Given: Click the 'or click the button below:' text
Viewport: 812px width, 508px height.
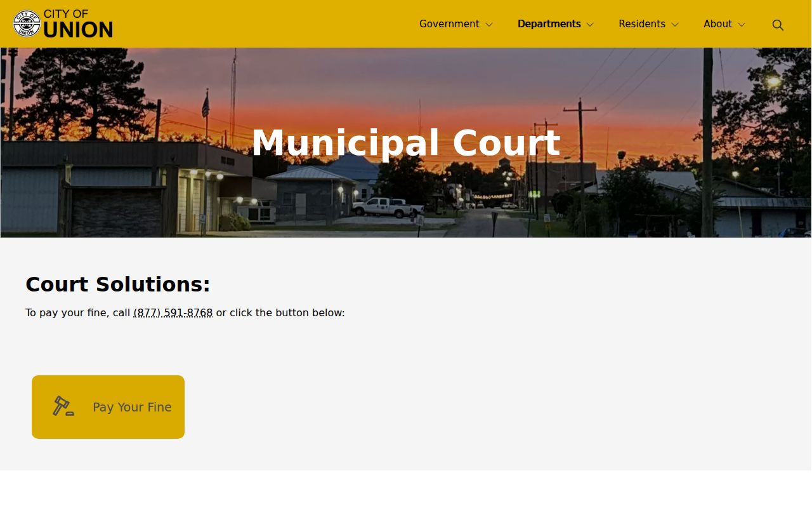Looking at the screenshot, I should point(280,313).
